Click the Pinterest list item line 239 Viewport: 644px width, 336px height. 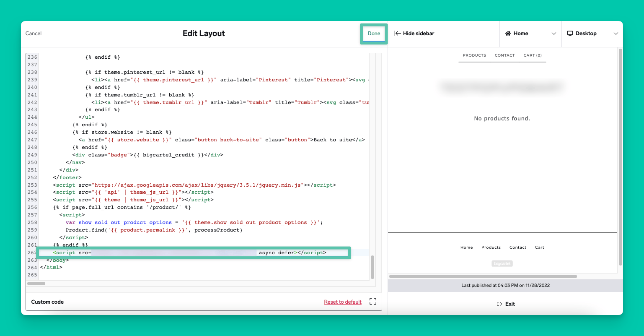pos(230,80)
